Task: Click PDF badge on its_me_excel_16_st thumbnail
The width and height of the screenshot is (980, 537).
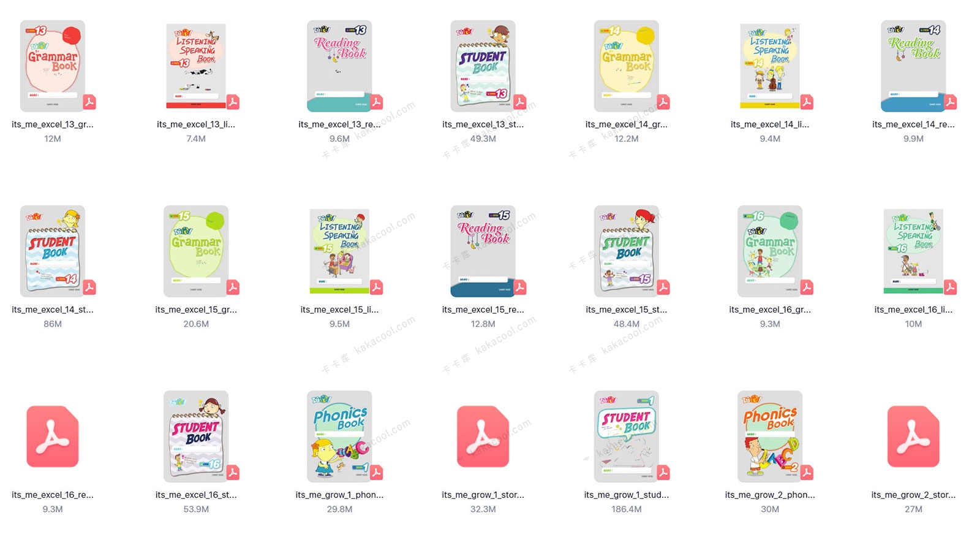Action: pyautogui.click(x=233, y=472)
